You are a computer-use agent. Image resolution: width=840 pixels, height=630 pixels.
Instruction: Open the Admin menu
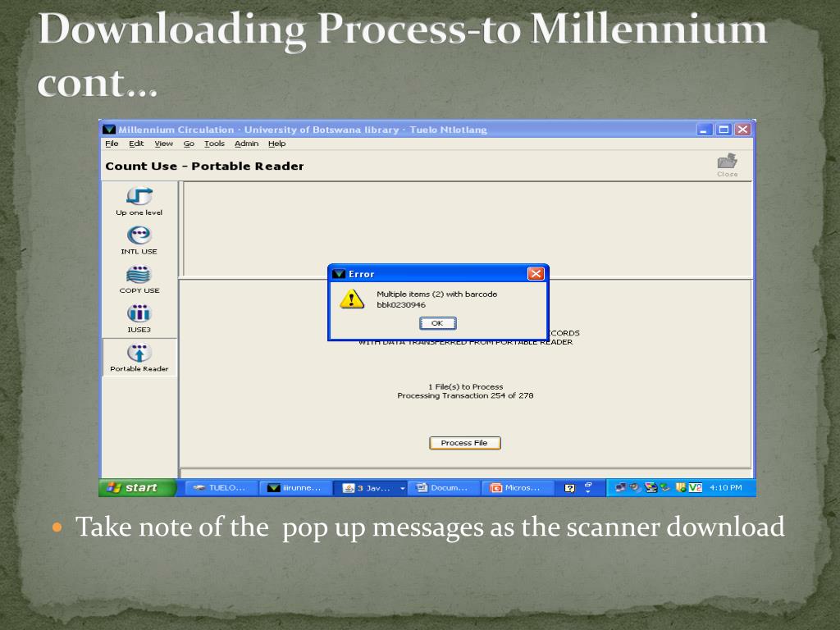tap(246, 144)
